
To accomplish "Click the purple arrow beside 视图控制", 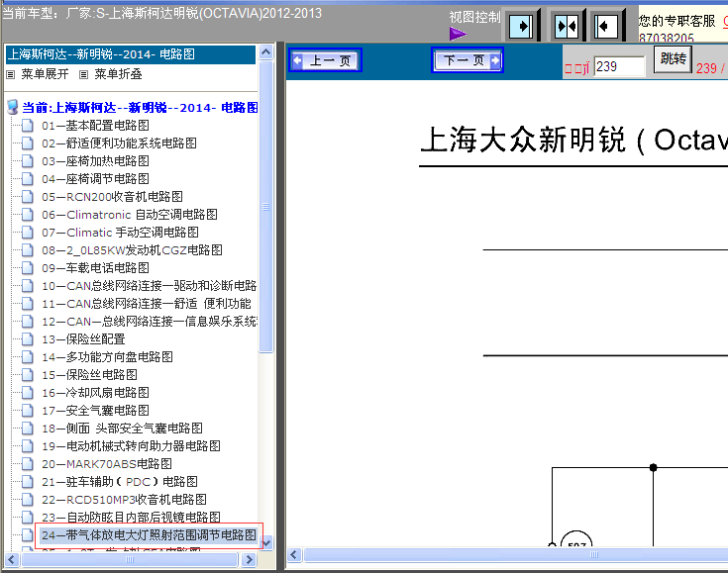I will point(458,34).
